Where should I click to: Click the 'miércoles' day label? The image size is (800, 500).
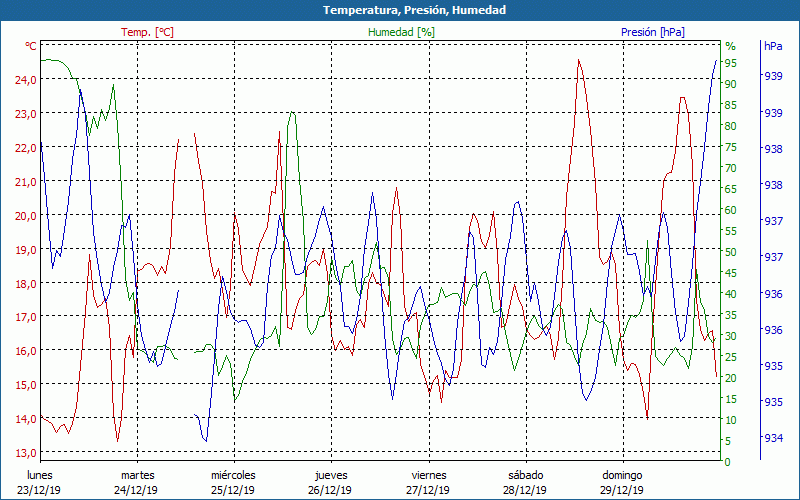pyautogui.click(x=233, y=475)
